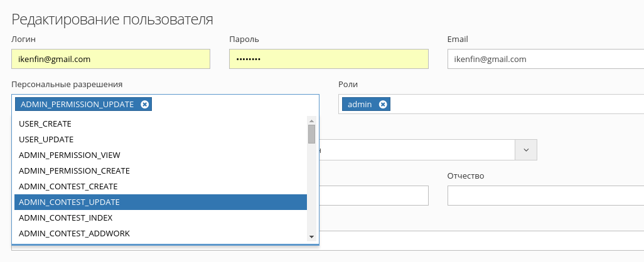Remove the ADMIN_PERMISSION_UPDATE tag
This screenshot has width=644, height=262.
[x=144, y=104]
